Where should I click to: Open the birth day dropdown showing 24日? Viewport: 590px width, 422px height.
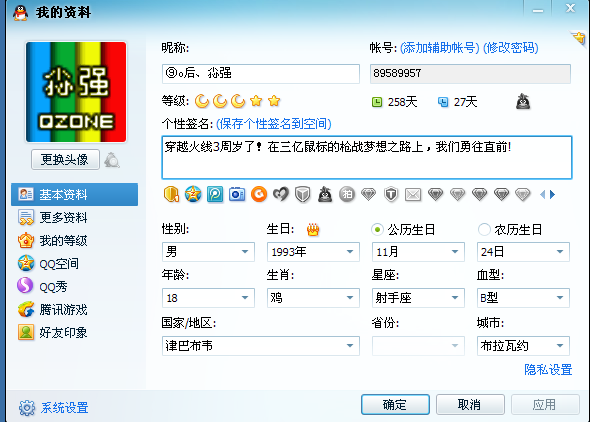click(x=523, y=252)
